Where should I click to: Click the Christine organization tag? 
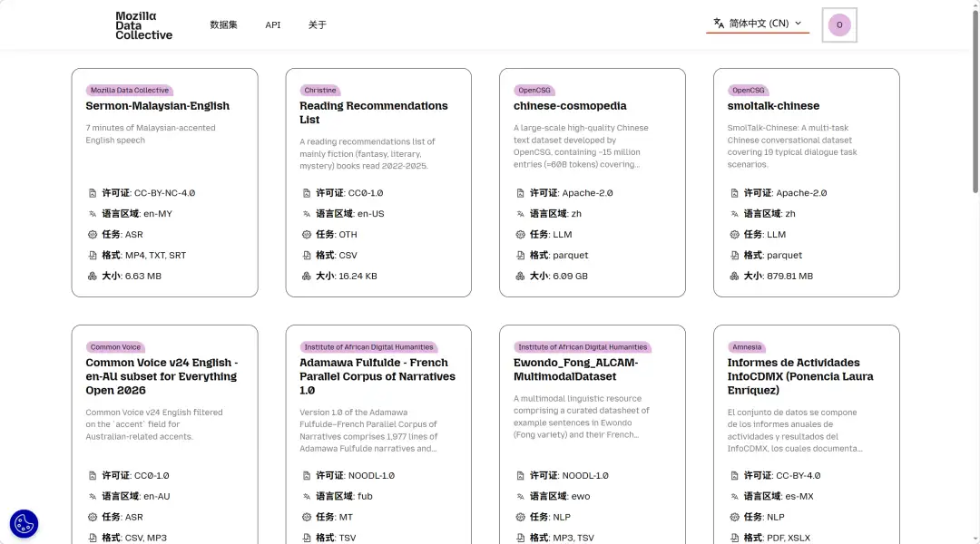[320, 91]
